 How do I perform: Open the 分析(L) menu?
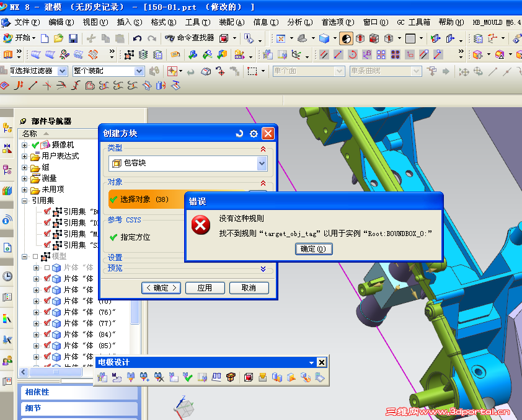(300, 22)
